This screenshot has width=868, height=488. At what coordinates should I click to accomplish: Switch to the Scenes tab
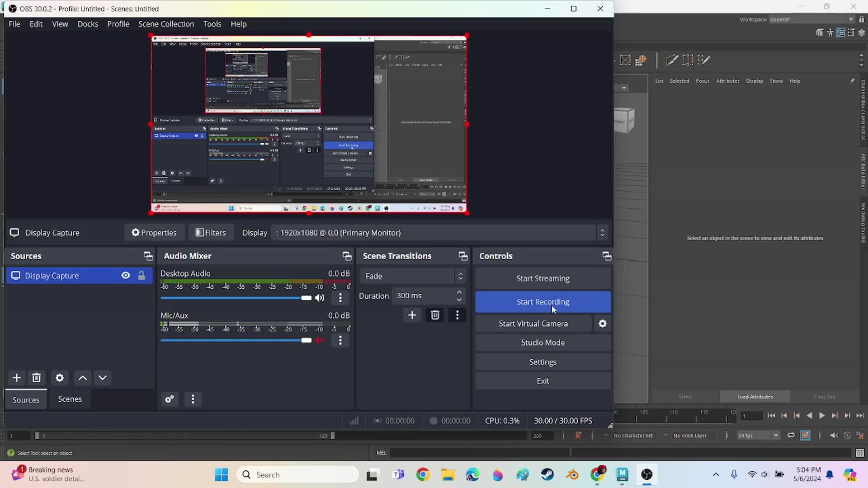point(70,399)
